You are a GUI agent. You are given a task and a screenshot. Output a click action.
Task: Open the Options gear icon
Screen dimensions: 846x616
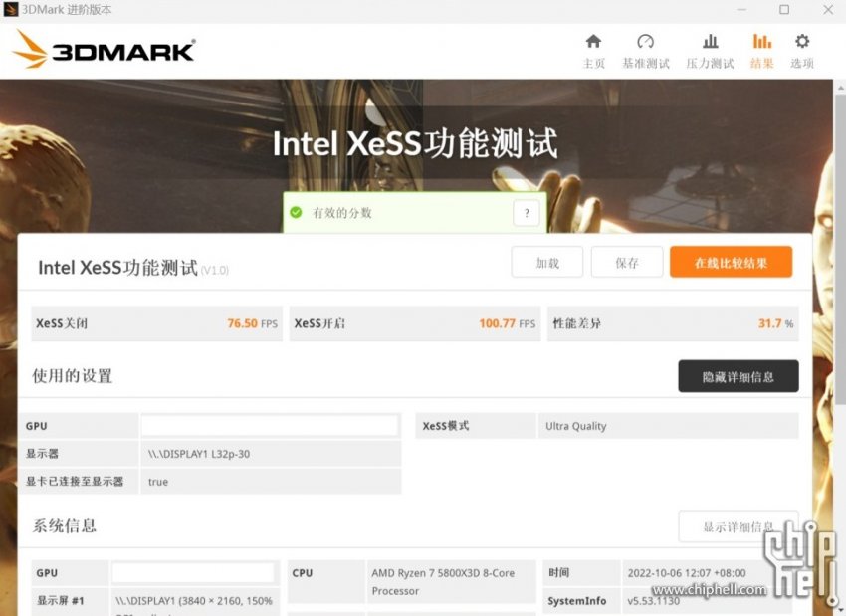tap(802, 42)
